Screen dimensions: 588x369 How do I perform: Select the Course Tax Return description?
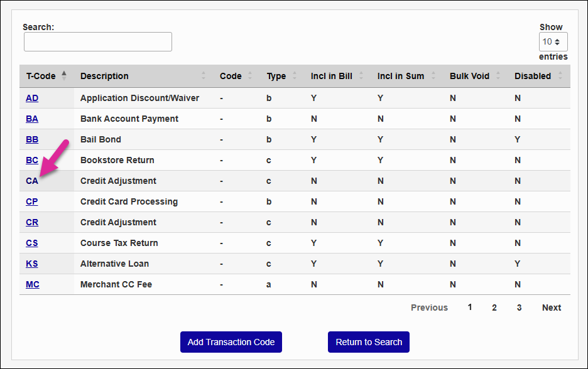point(119,243)
